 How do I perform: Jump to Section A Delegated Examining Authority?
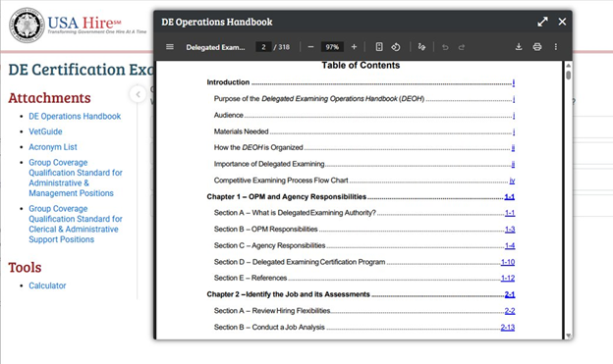(x=510, y=213)
